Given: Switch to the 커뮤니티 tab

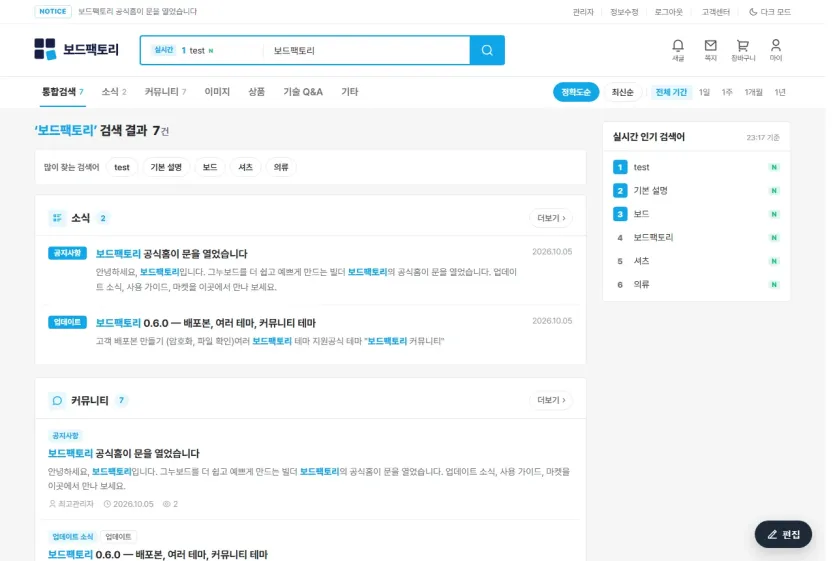Looking at the screenshot, I should pyautogui.click(x=165, y=92).
